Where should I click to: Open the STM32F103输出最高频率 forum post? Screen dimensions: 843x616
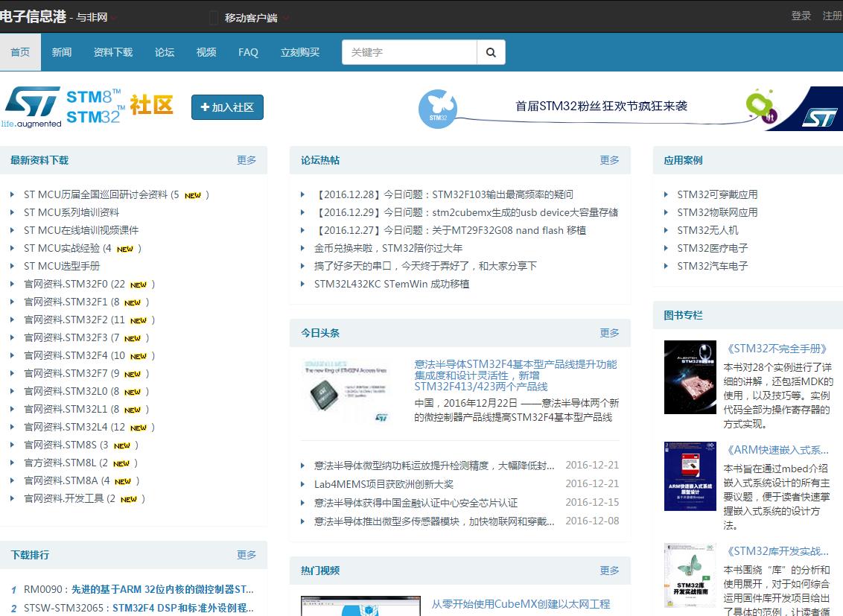[x=444, y=194]
